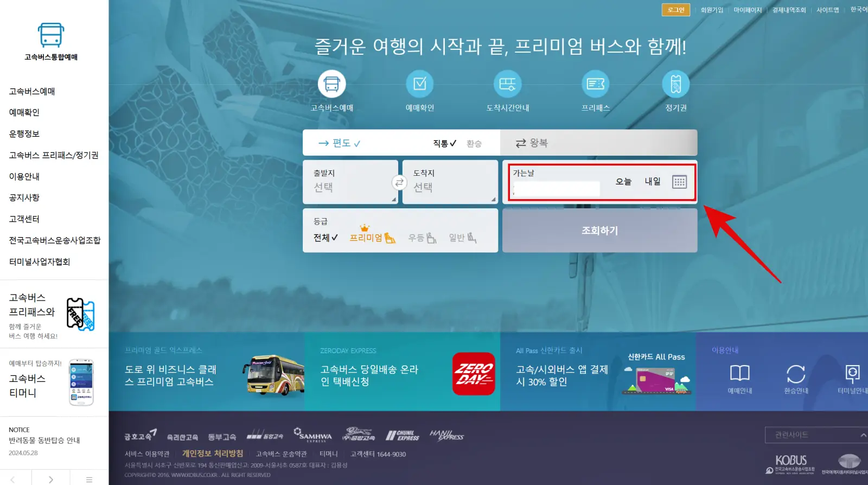Swap departure and arrival terminals

click(400, 182)
